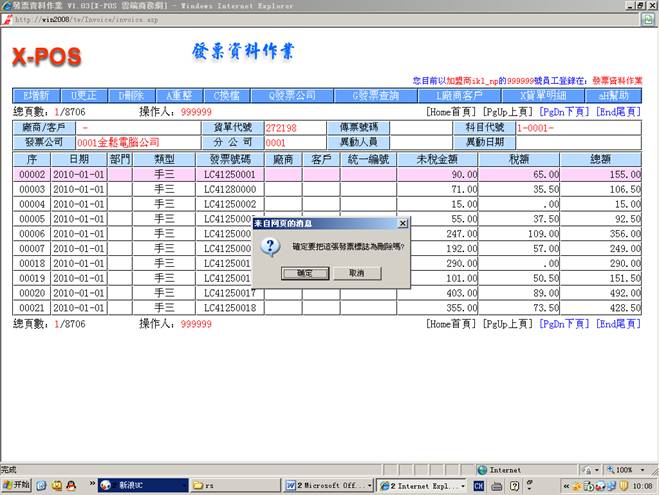Image resolution: width=659 pixels, height=495 pixels.
Task: Cancel the dialog with 取消
Action: 356,272
